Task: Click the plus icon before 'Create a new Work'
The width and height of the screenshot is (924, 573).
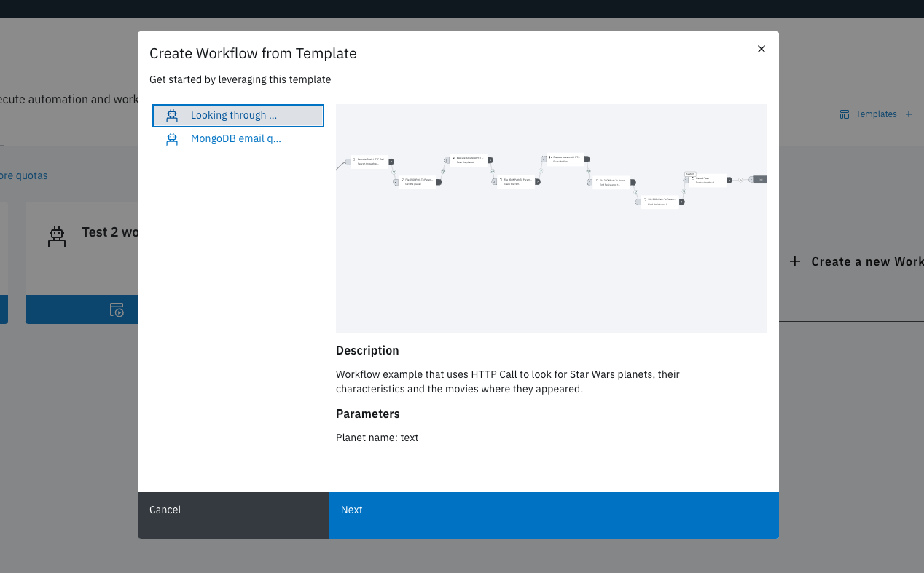Action: (796, 261)
